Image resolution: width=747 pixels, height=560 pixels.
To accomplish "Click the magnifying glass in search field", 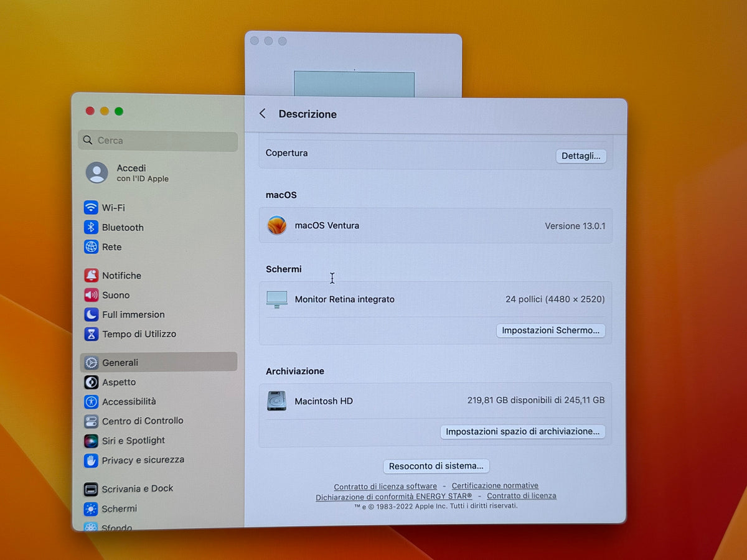I will [x=88, y=141].
